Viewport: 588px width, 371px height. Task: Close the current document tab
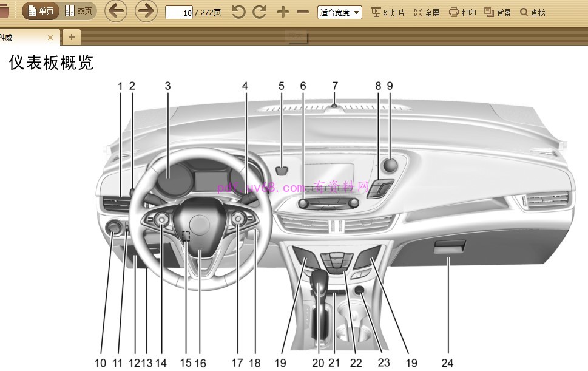click(50, 38)
